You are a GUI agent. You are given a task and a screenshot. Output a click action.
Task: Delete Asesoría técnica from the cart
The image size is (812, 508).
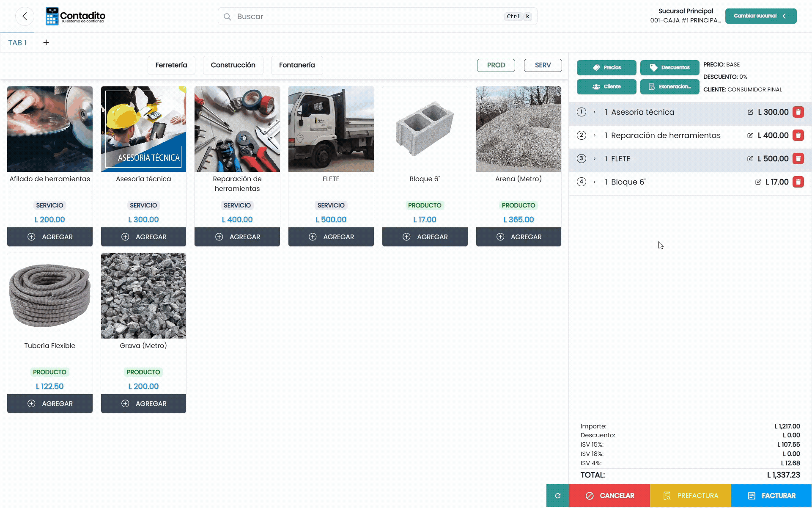(x=798, y=112)
